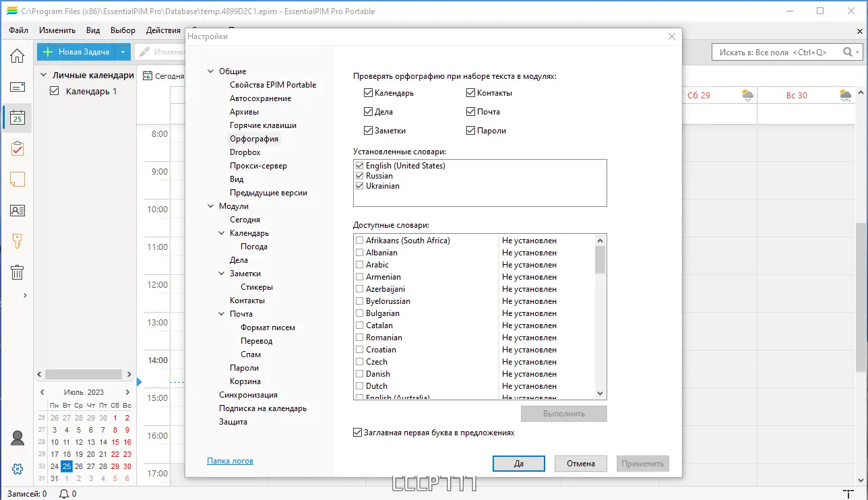Open the Contacts module icon
Viewport: 868px width, 500px height.
click(17, 210)
